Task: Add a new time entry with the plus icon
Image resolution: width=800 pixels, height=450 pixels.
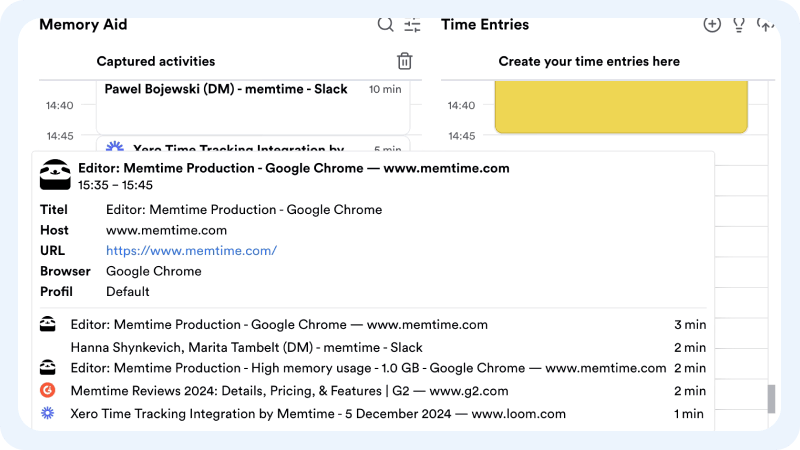Action: [712, 25]
